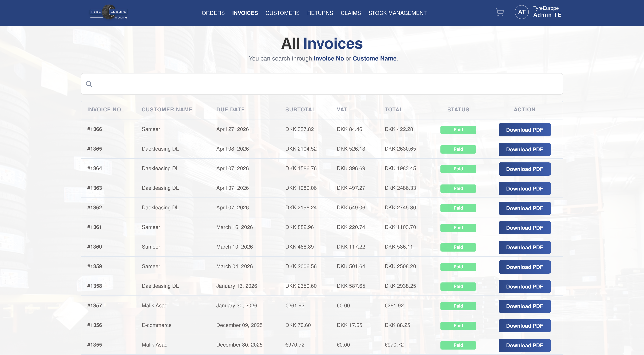Click invoice number #1361
This screenshot has width=644, height=355.
click(95, 227)
